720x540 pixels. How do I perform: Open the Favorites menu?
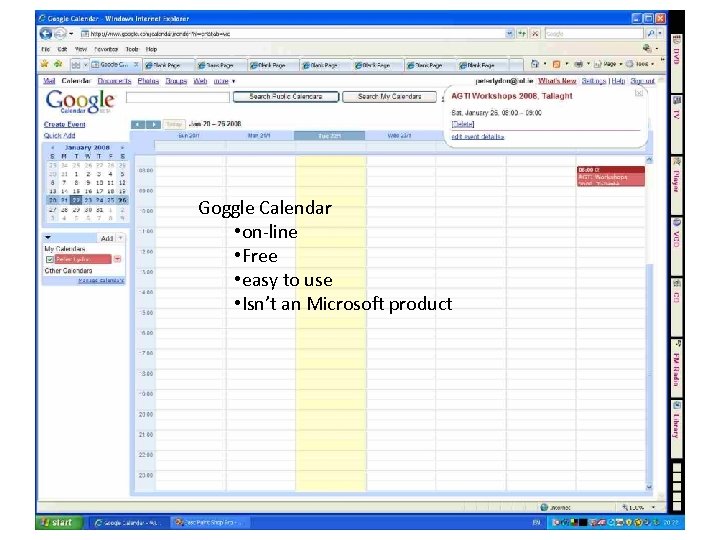[x=106, y=49]
